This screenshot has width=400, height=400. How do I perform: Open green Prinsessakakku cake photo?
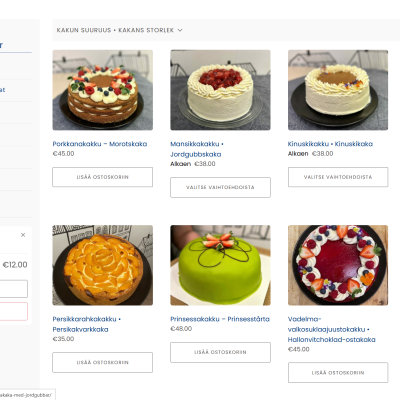click(220, 265)
